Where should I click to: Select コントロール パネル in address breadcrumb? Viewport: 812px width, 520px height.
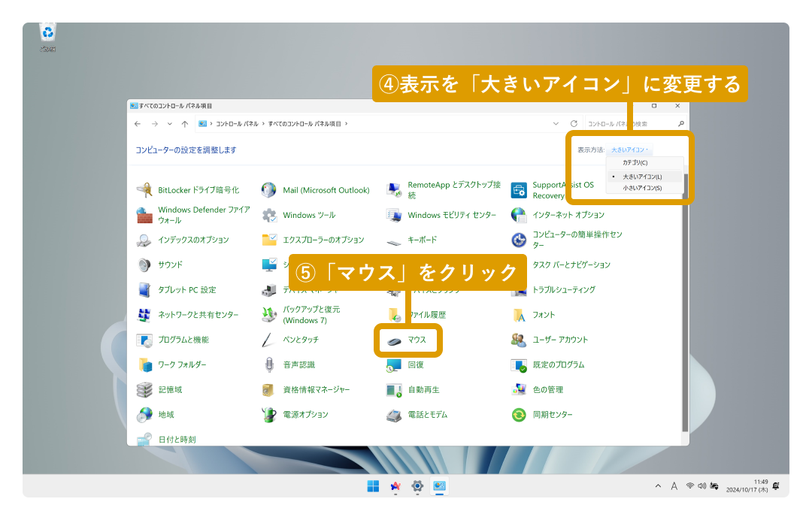click(x=237, y=124)
